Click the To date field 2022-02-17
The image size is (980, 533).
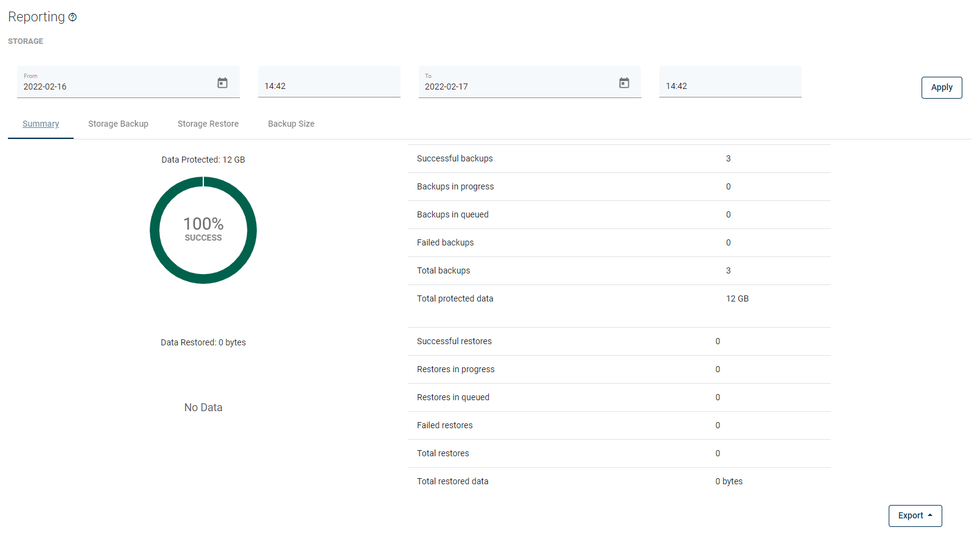(517, 86)
